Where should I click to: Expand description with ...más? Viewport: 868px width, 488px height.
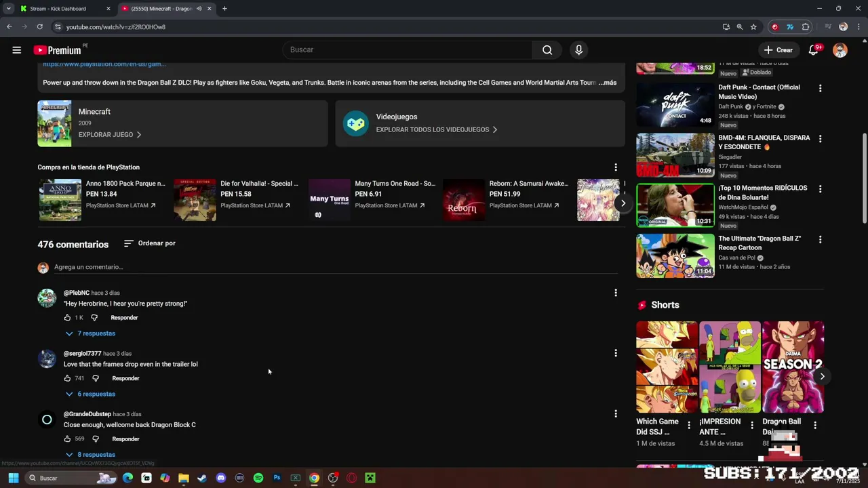tap(608, 83)
